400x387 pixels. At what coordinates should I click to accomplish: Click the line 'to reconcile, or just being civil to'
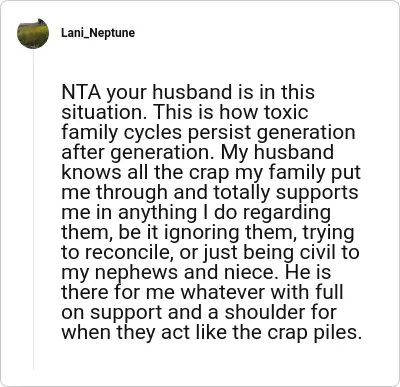210,253
